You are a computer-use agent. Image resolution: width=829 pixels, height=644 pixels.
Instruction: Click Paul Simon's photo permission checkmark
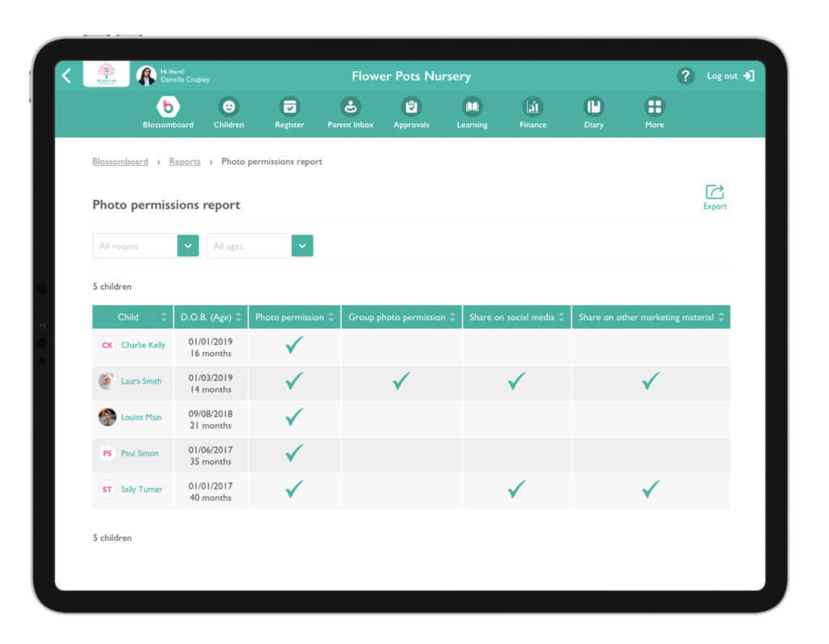coord(294,453)
